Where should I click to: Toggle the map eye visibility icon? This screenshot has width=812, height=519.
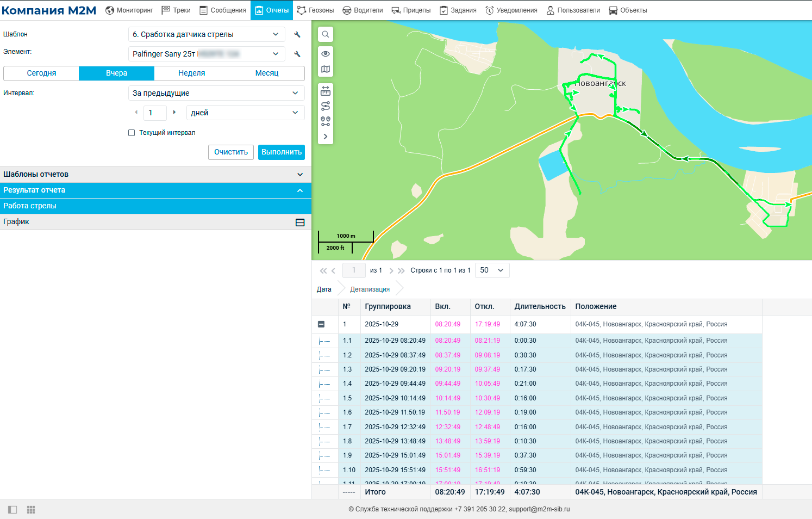point(325,54)
